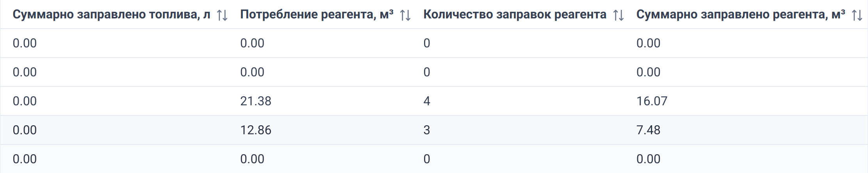Select the cell with value 16.07
This screenshot has height=173, width=868.
(652, 101)
